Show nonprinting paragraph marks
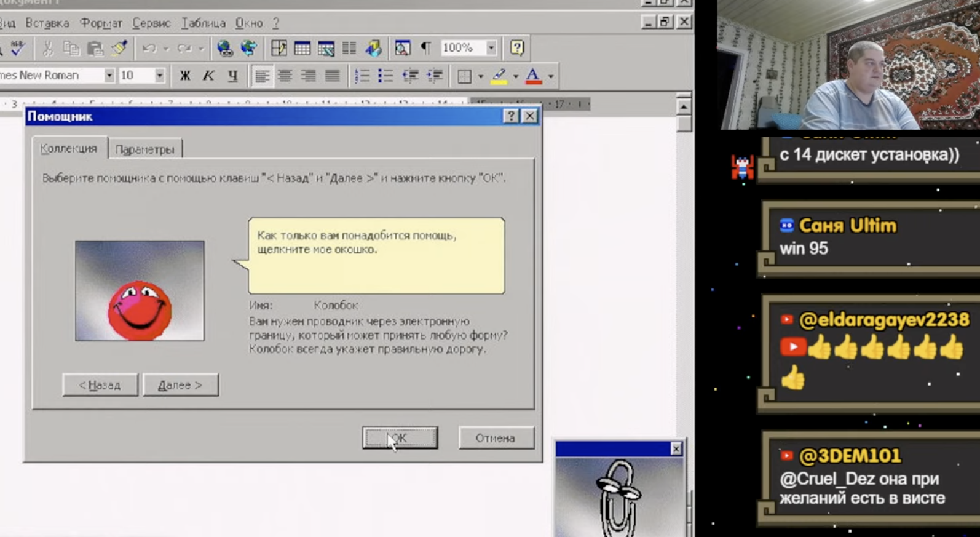980x537 pixels. pyautogui.click(x=425, y=48)
